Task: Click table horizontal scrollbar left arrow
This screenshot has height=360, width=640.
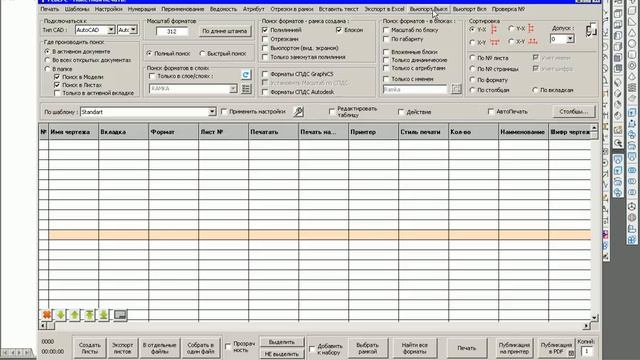Action: pos(43,326)
